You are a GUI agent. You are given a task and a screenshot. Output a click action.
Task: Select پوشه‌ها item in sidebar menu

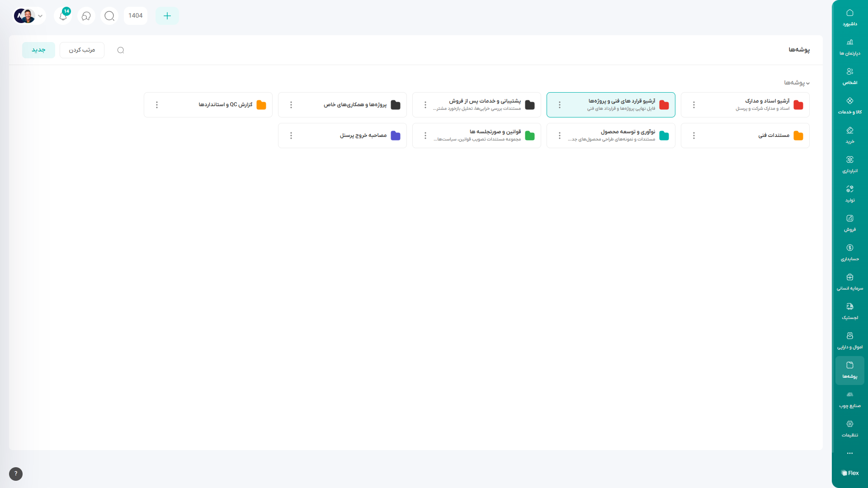pyautogui.click(x=849, y=370)
